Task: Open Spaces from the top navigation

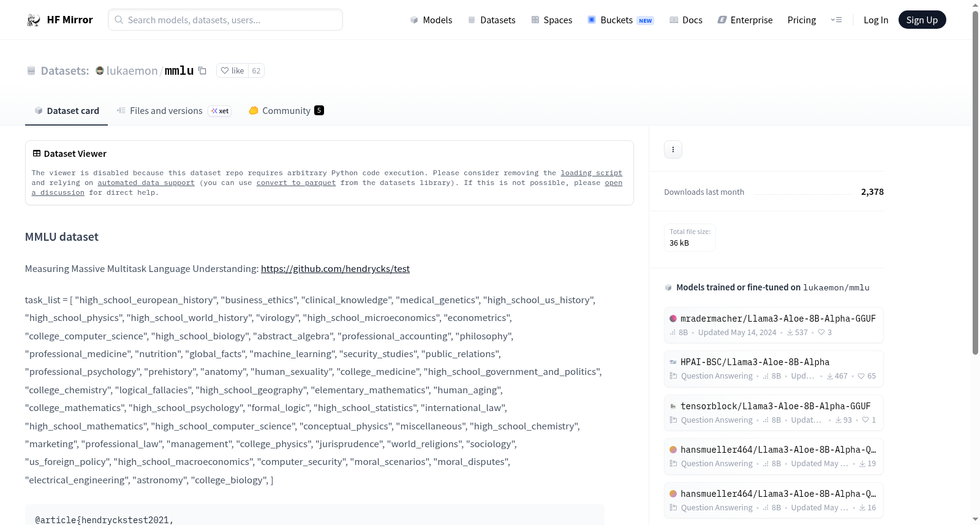Action: pos(552,20)
